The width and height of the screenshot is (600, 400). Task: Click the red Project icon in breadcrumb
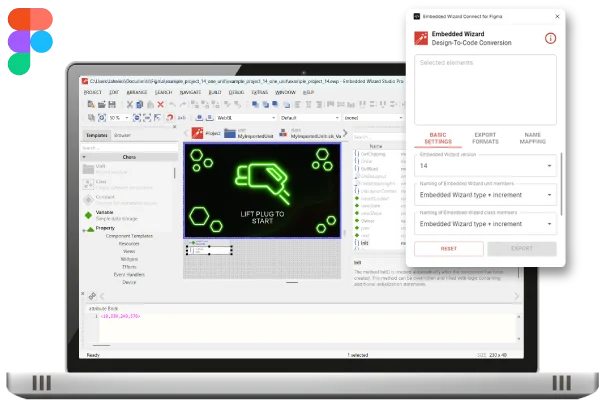197,133
